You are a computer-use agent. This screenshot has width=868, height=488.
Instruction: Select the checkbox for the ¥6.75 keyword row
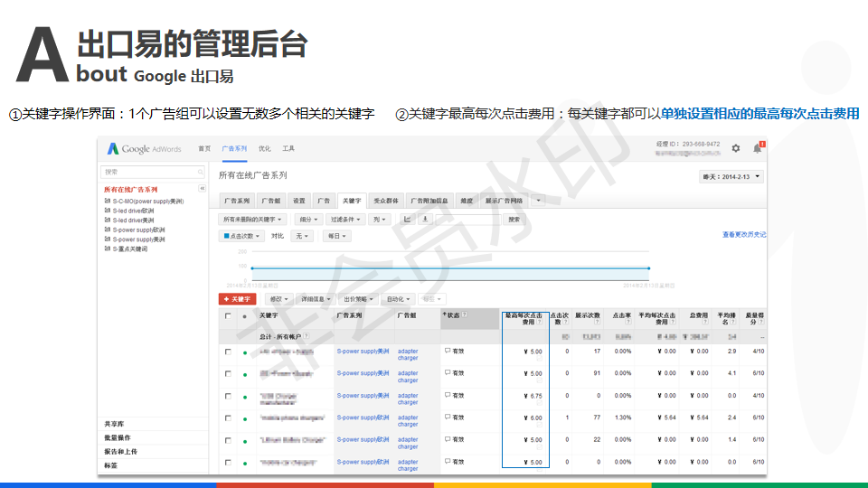tap(228, 396)
